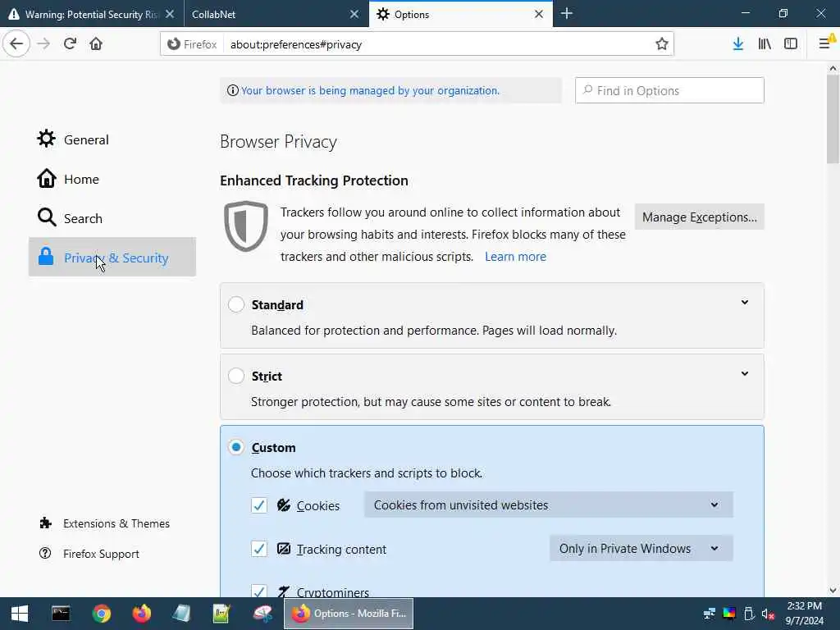Image resolution: width=840 pixels, height=630 pixels.
Task: Open the Home settings category
Action: [x=112, y=179]
